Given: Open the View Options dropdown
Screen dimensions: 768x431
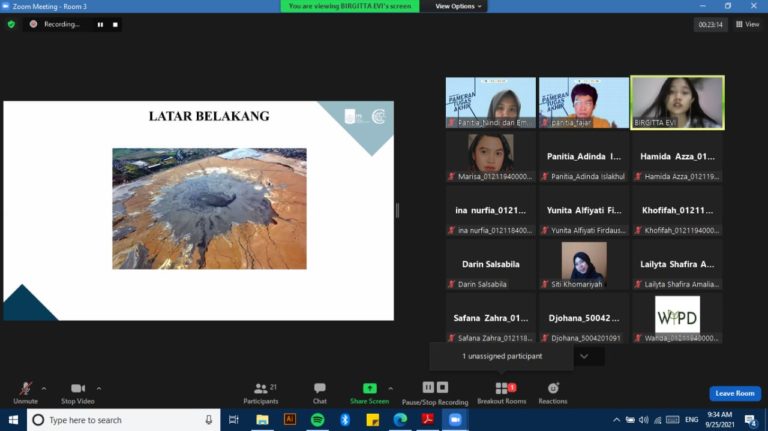Looking at the screenshot, I should (459, 6).
